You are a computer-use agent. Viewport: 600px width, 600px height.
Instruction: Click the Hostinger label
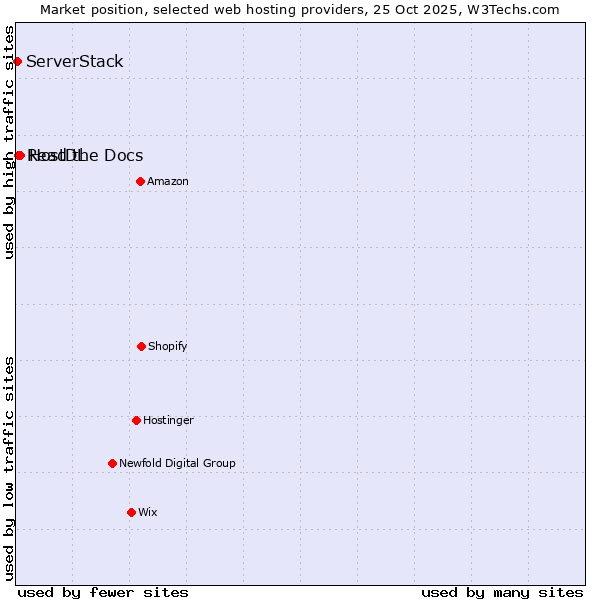(168, 420)
